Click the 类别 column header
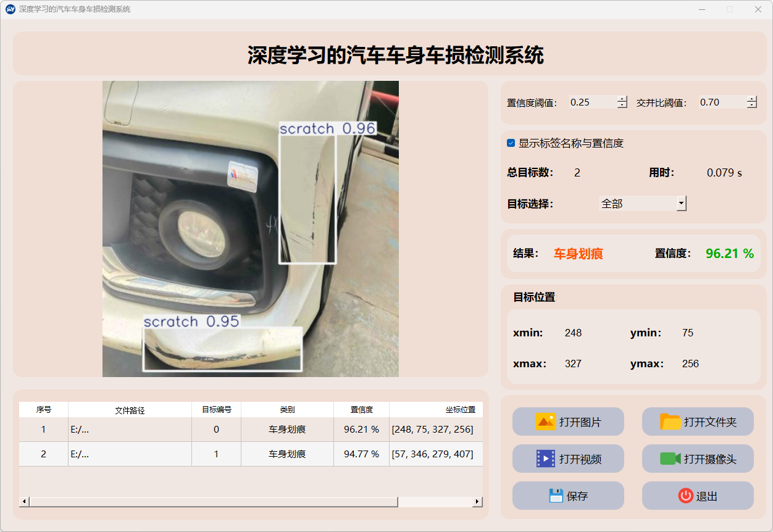 pos(287,410)
